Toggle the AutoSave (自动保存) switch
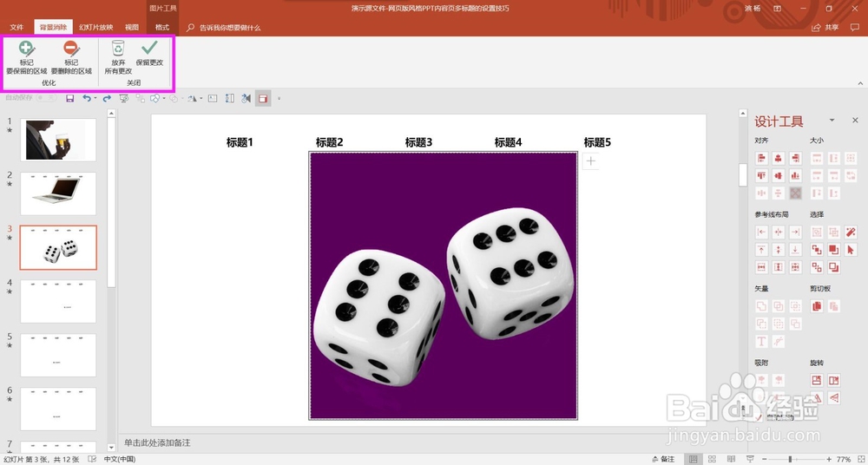The image size is (868, 465). click(x=46, y=98)
